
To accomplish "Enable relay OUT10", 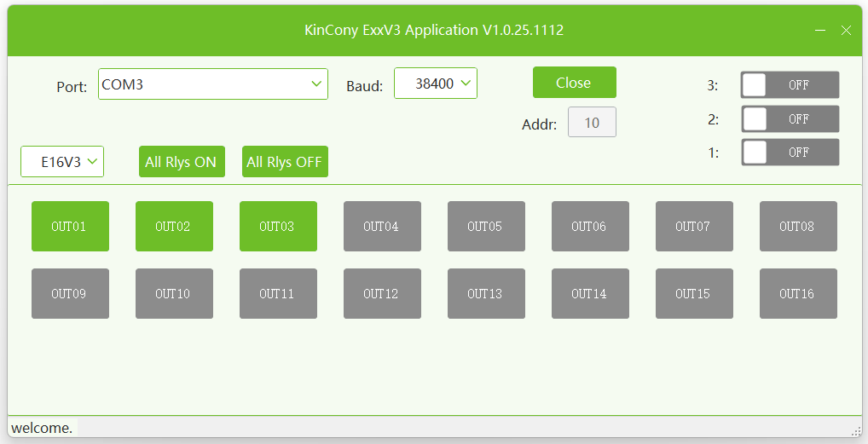I will [x=175, y=293].
